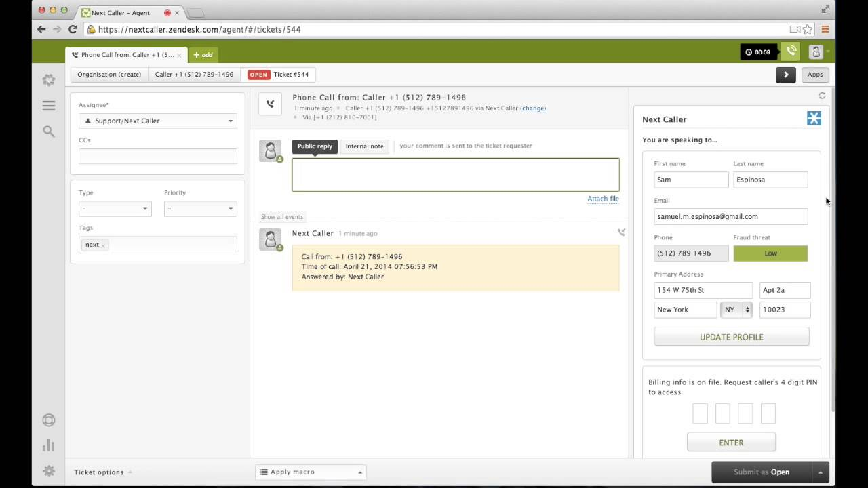
Task: Reload the page in Chrome
Action: [73, 29]
